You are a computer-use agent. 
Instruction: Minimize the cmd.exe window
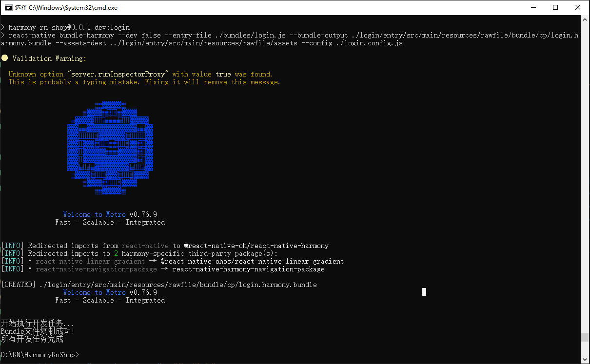click(x=533, y=7)
